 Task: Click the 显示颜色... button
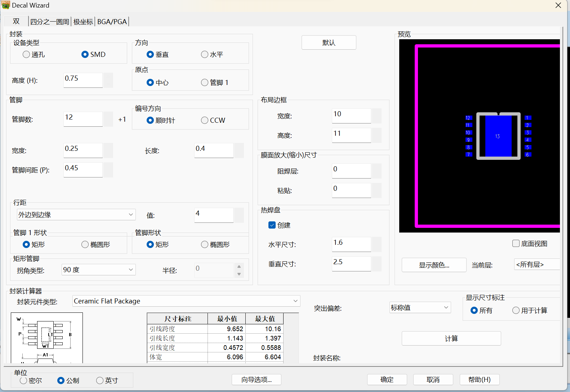coord(434,265)
